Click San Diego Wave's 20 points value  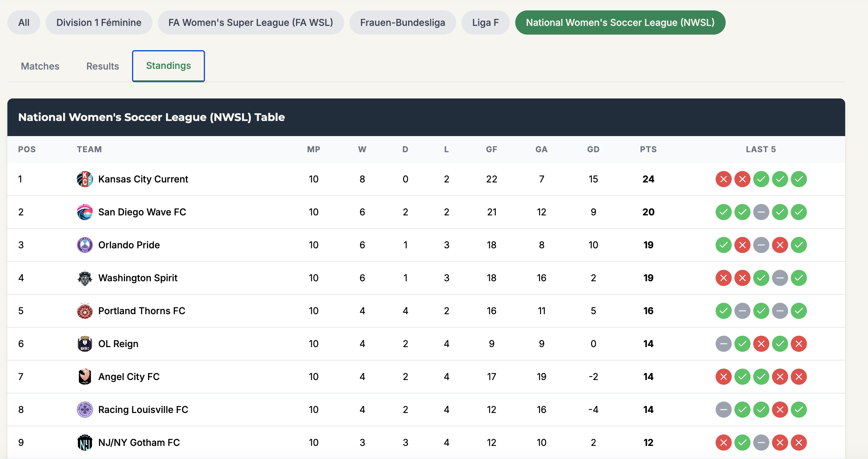[648, 212]
